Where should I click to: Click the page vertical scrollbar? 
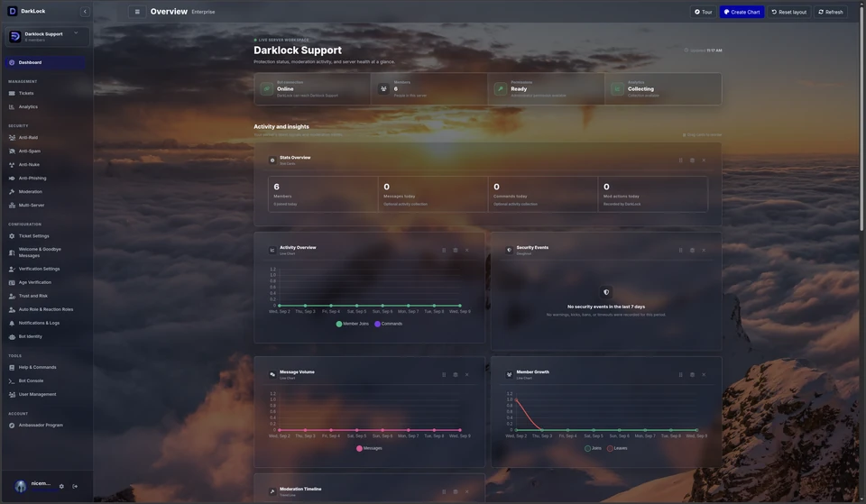(861, 119)
